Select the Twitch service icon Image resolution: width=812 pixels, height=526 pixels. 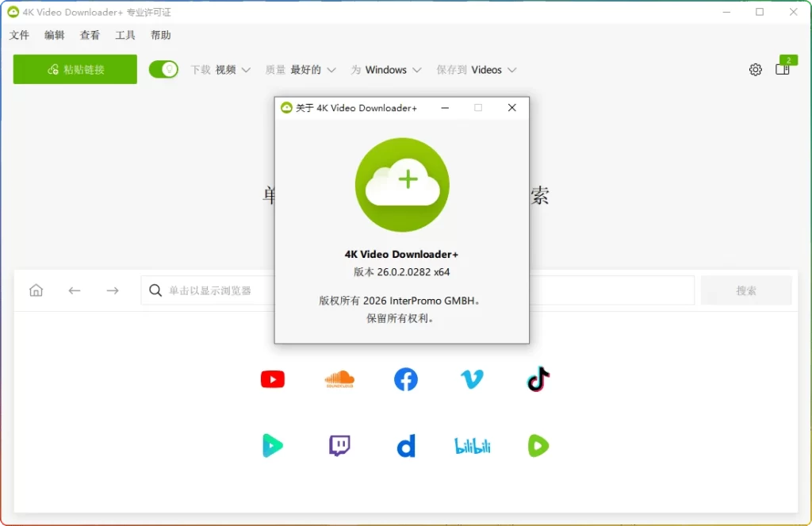[x=339, y=445]
